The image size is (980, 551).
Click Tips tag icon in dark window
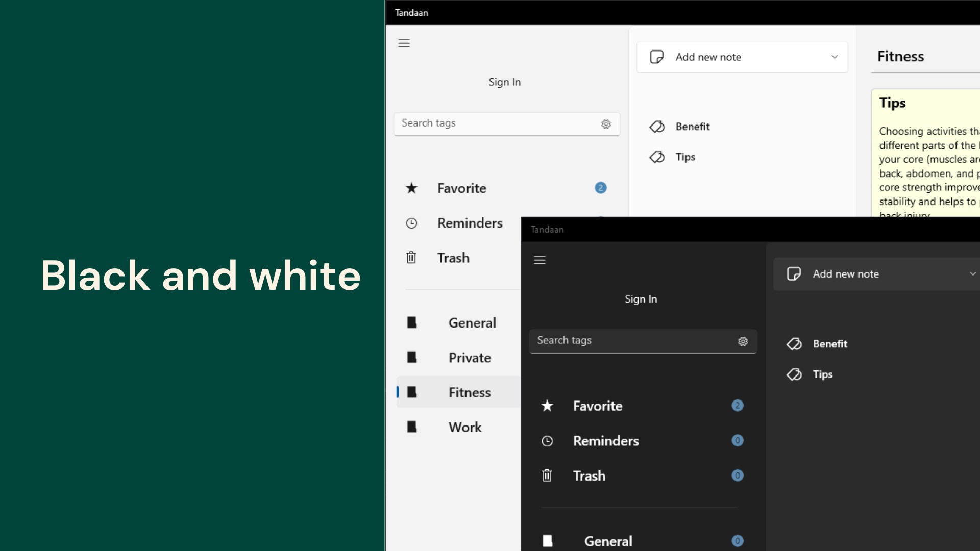click(794, 374)
